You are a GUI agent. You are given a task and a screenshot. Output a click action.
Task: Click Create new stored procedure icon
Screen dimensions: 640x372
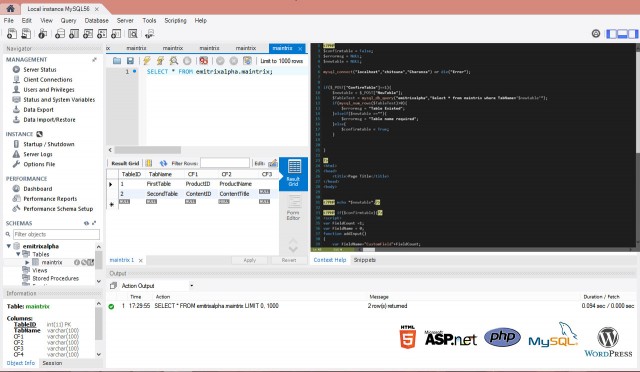click(102, 34)
